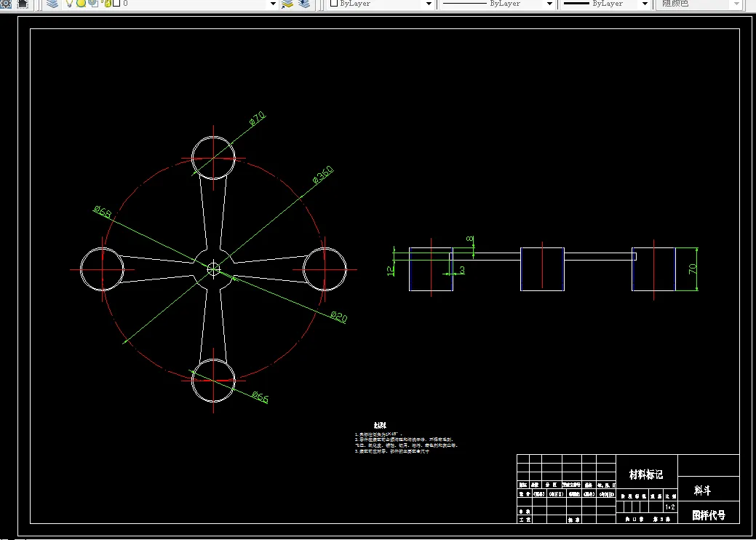Expand the layer list dropdown arrow
This screenshot has width=756, height=540.
point(273,4)
